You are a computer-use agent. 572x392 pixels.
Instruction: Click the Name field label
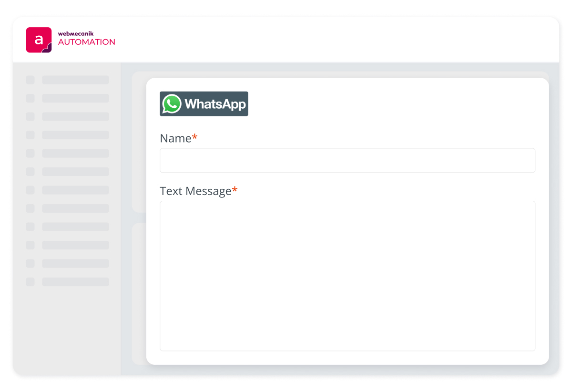(x=174, y=138)
